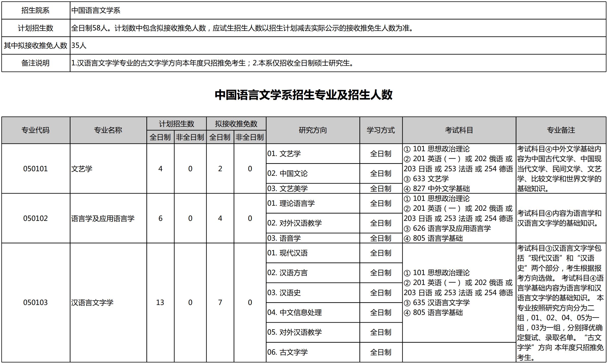
Task: Click the 专业备注 column header
Action: click(x=561, y=130)
